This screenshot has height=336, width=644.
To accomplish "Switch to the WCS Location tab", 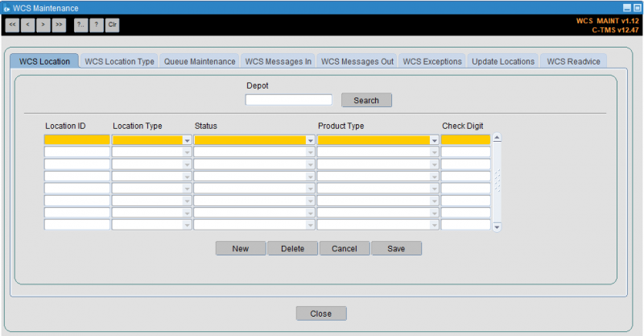I will tap(44, 61).
